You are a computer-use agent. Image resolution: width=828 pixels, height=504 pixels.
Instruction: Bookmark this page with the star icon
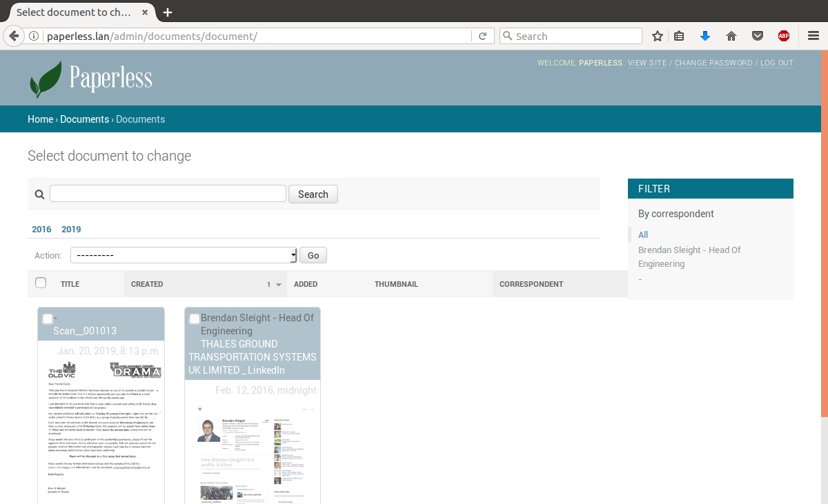click(x=657, y=36)
